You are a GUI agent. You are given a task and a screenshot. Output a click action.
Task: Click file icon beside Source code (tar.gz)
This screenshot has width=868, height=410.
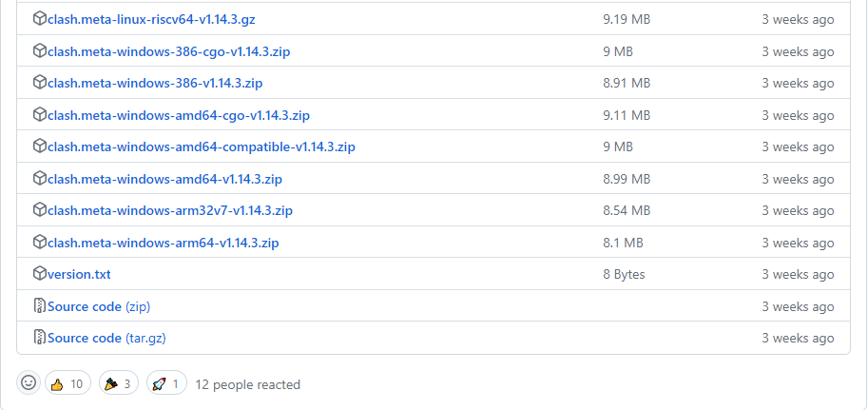click(40, 338)
